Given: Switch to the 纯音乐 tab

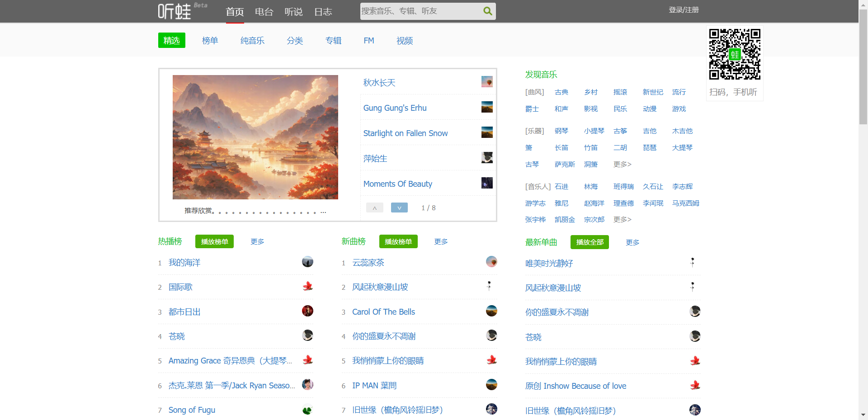Looking at the screenshot, I should [x=252, y=40].
